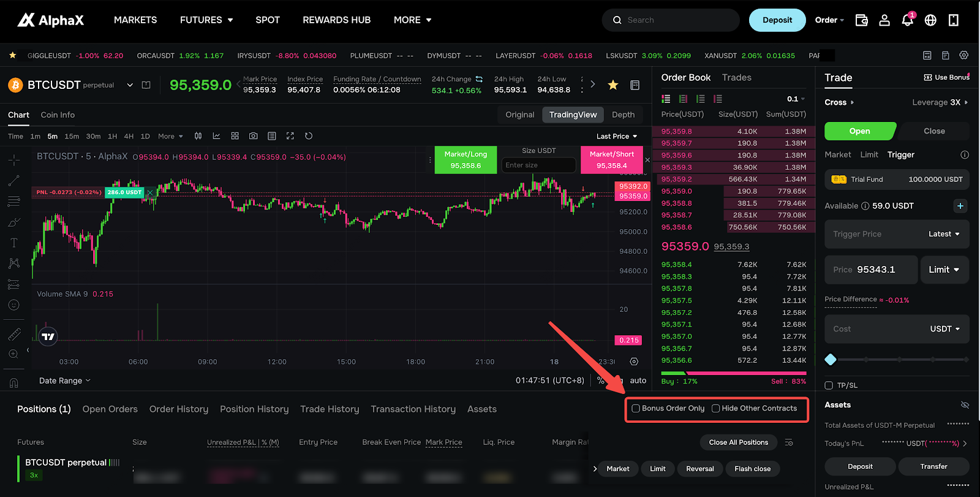Open chart indicators icon
Viewport: 980px width, 497px height.
[x=216, y=136]
